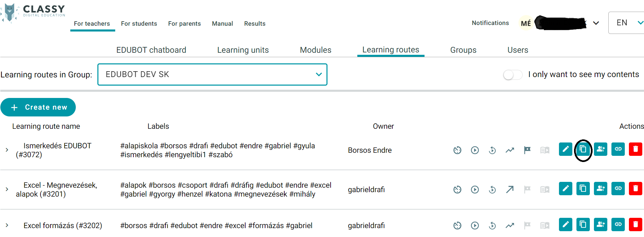Click the pencil edit icon for Excel - Megnevezések

(x=565, y=188)
